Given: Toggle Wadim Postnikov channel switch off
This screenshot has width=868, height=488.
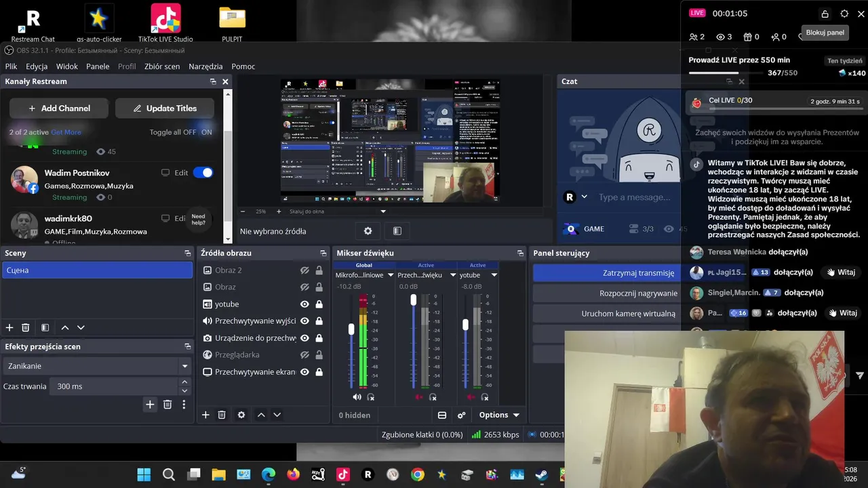Looking at the screenshot, I should tap(203, 173).
